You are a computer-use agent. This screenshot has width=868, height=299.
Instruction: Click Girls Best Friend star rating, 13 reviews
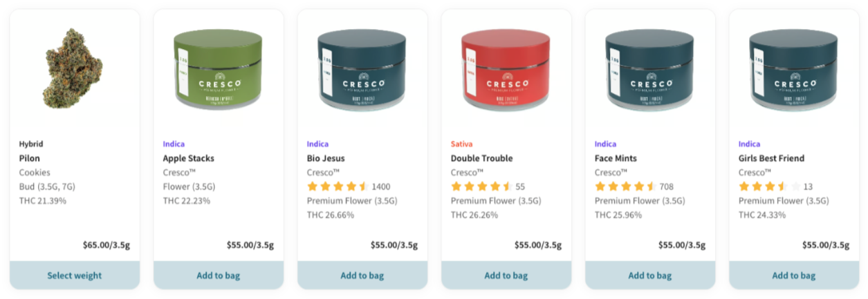(x=775, y=186)
